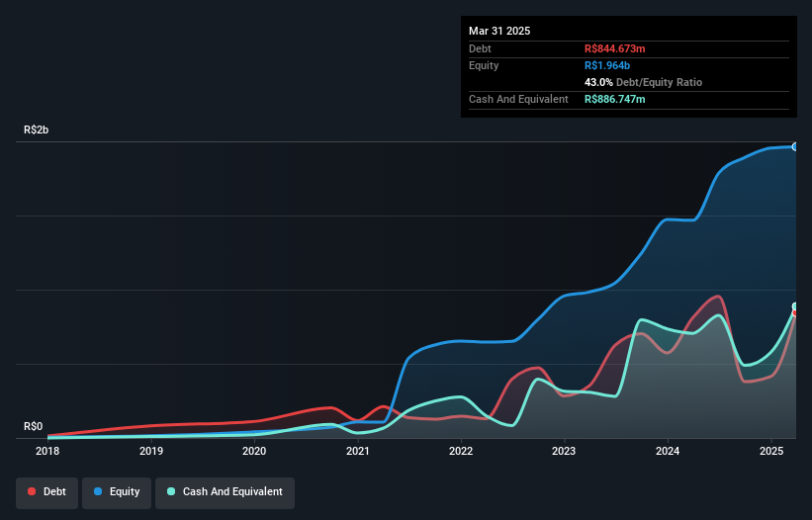
Task: Click the R$0 y-axis label
Action: 34,426
